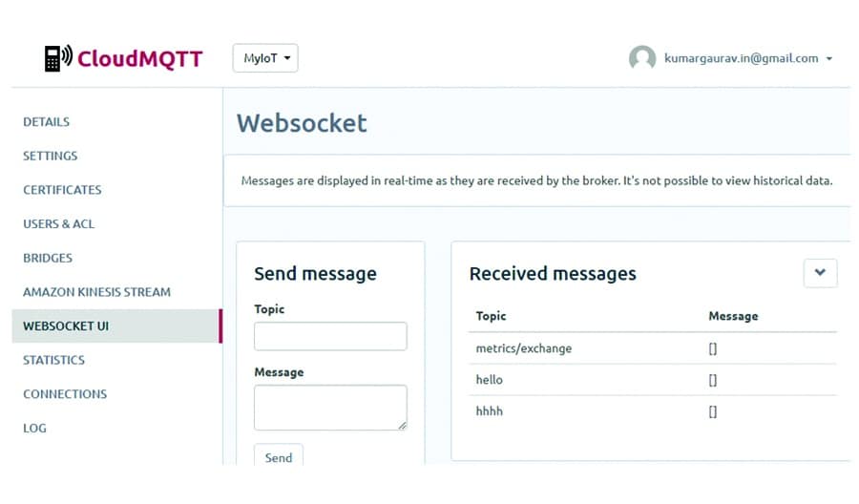Open the Details page in sidebar
This screenshot has height=504, width=859.
[47, 122]
